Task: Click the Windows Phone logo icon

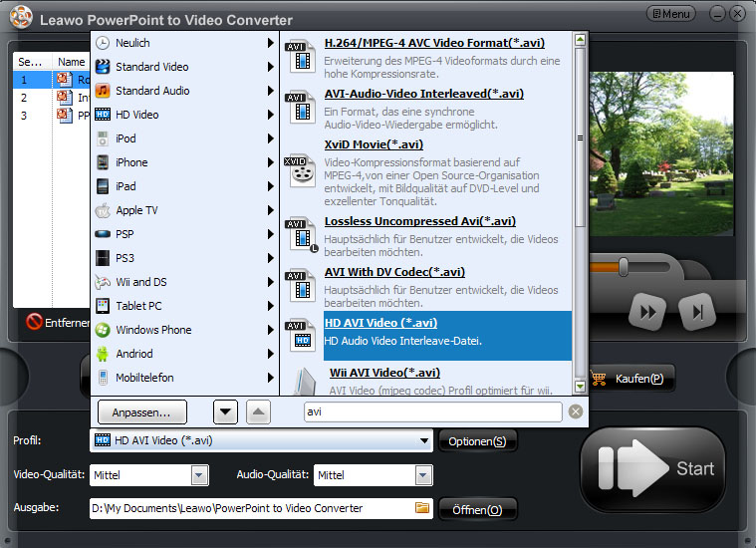Action: 103,330
